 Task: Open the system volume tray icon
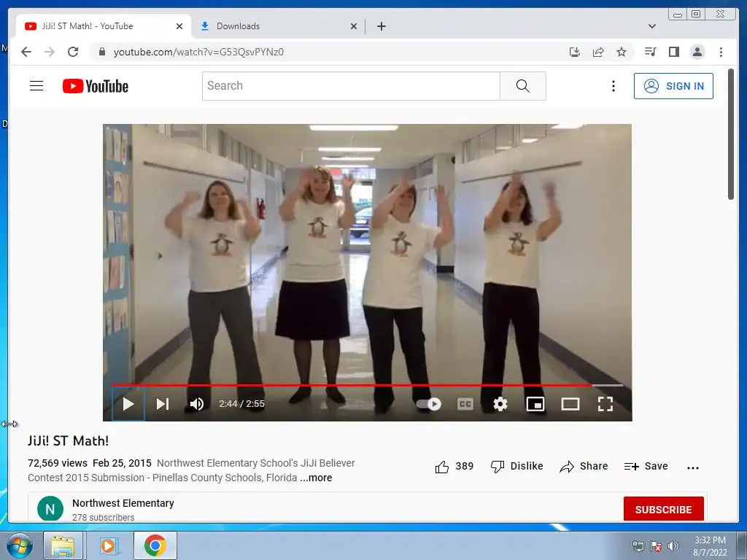tap(673, 546)
